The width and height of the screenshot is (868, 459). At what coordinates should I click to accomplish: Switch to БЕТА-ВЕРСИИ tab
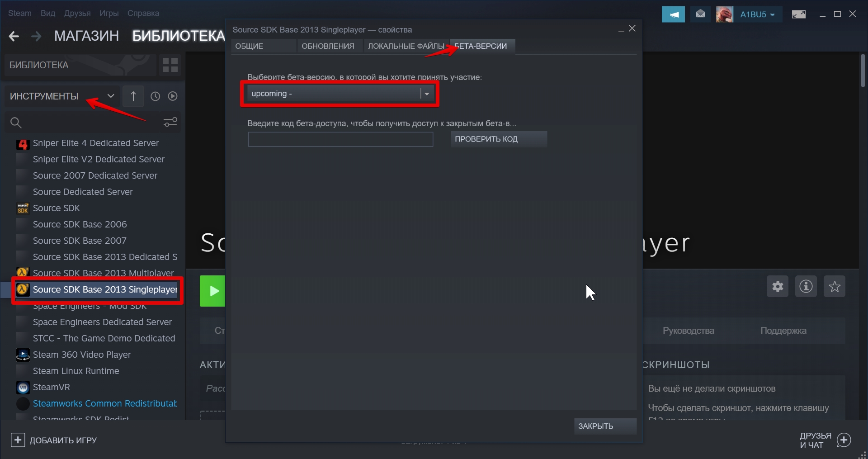482,46
